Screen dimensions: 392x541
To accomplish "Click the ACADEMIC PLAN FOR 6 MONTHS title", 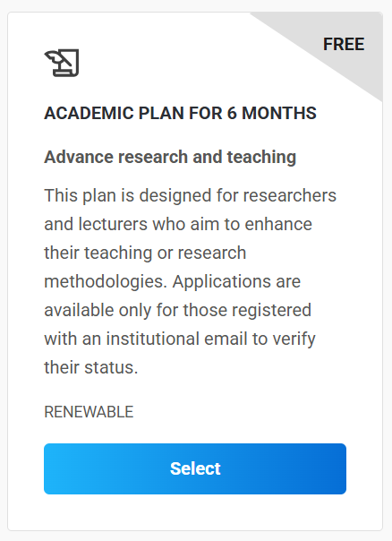I will [180, 113].
